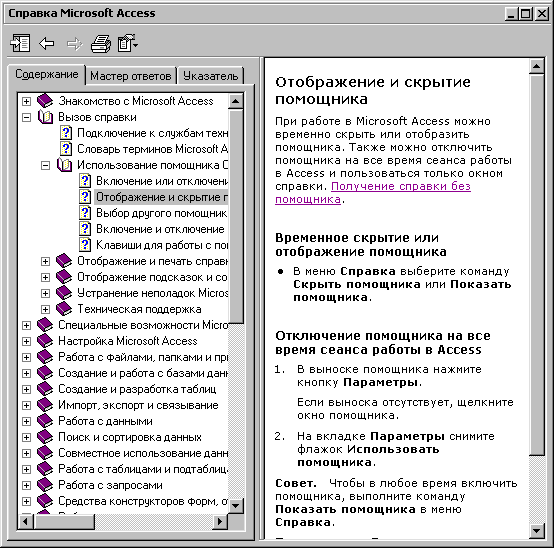Click the book icon for Работа с данными
Image resolution: width=554 pixels, height=548 pixels.
[45, 421]
